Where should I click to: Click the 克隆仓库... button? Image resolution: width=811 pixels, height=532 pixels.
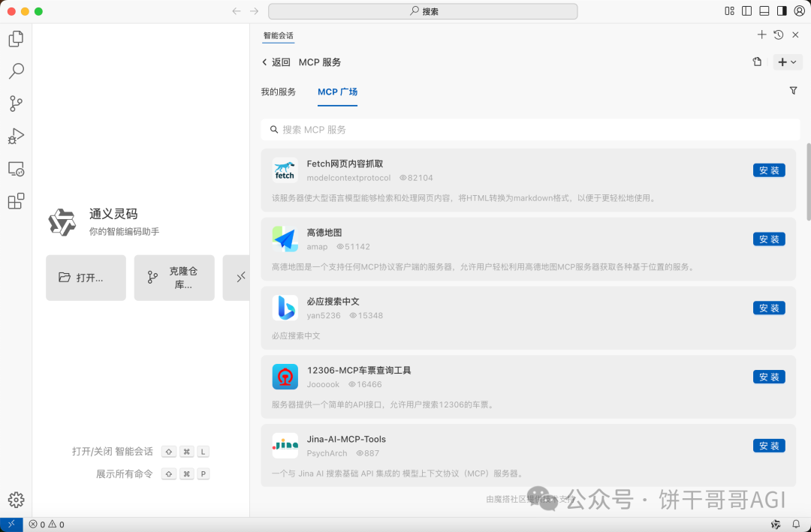pos(174,278)
